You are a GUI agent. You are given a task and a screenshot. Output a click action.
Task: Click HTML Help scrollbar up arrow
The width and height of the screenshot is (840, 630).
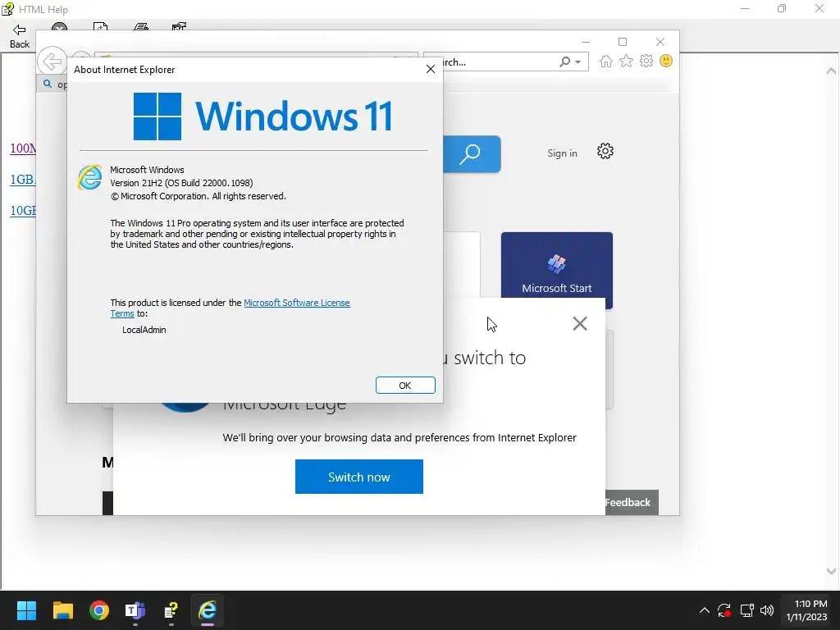pyautogui.click(x=831, y=71)
